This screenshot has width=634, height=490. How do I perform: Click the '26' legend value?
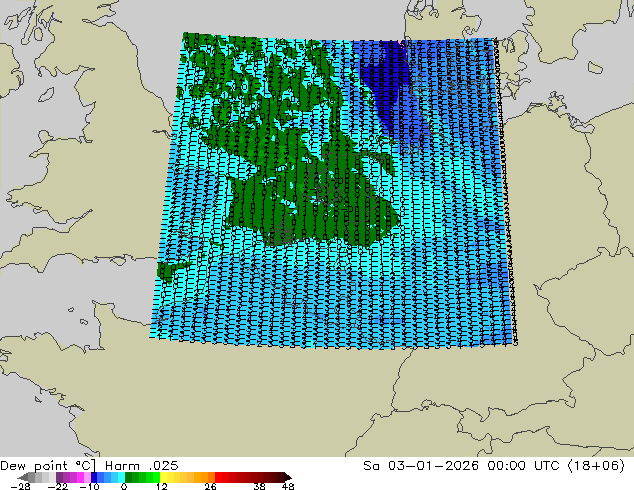210,486
